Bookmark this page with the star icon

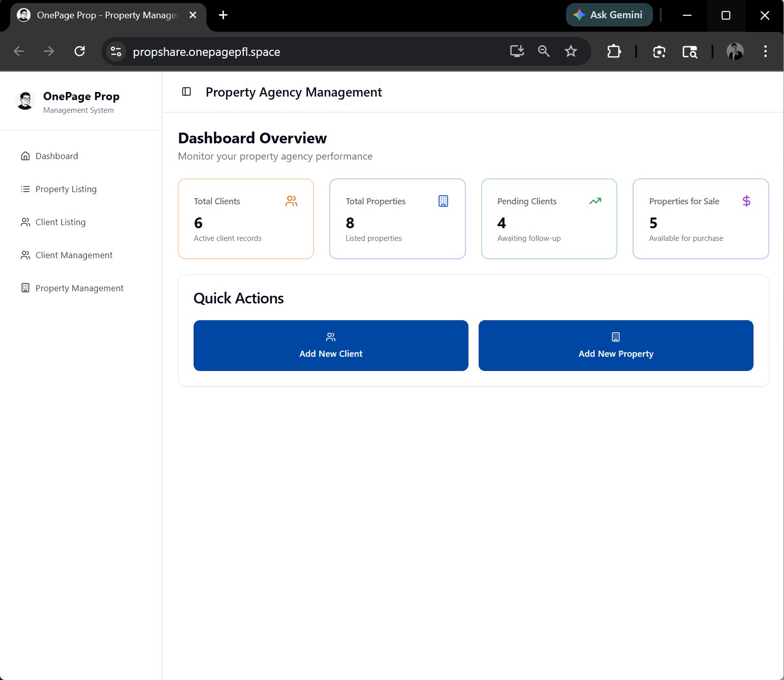pos(571,51)
